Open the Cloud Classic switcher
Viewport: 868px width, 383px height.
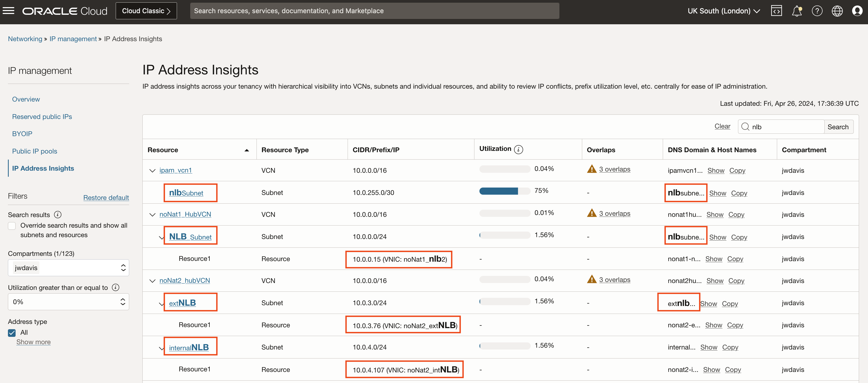146,11
